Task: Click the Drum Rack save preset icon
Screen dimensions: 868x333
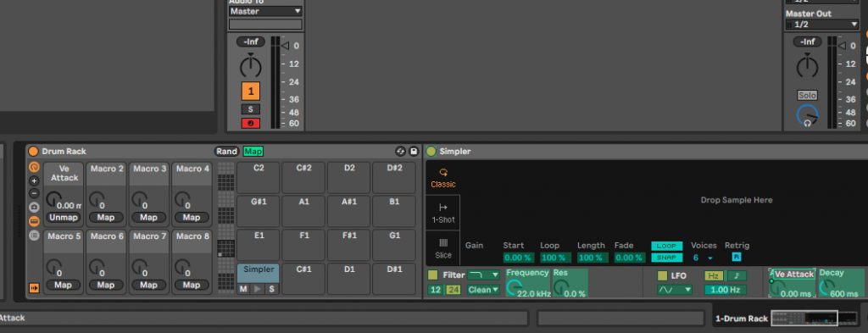Action: [413, 151]
